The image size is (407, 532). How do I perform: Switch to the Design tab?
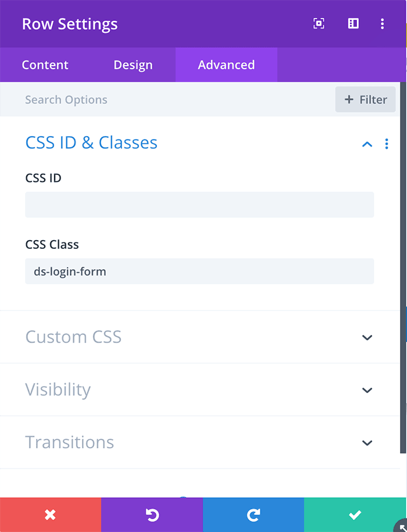[133, 65]
